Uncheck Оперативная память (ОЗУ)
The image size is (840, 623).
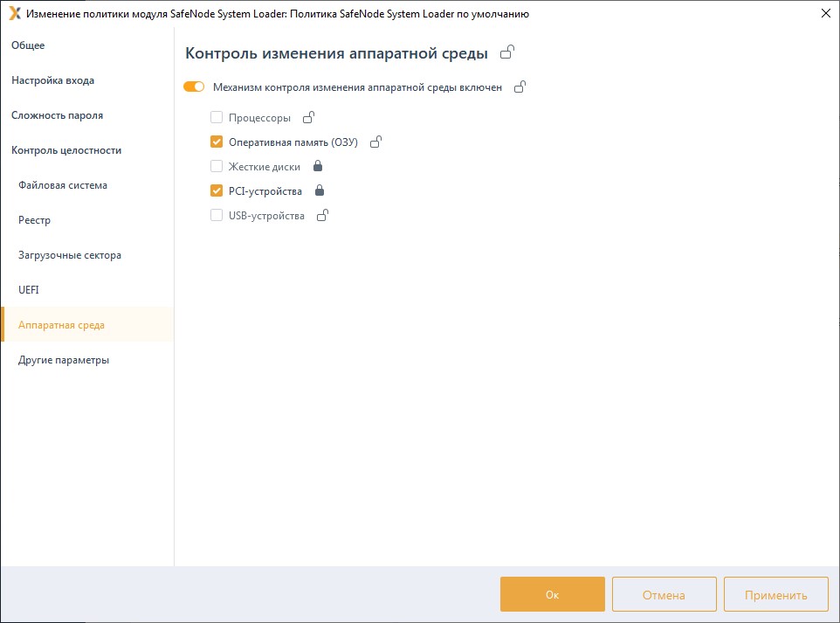tap(217, 142)
